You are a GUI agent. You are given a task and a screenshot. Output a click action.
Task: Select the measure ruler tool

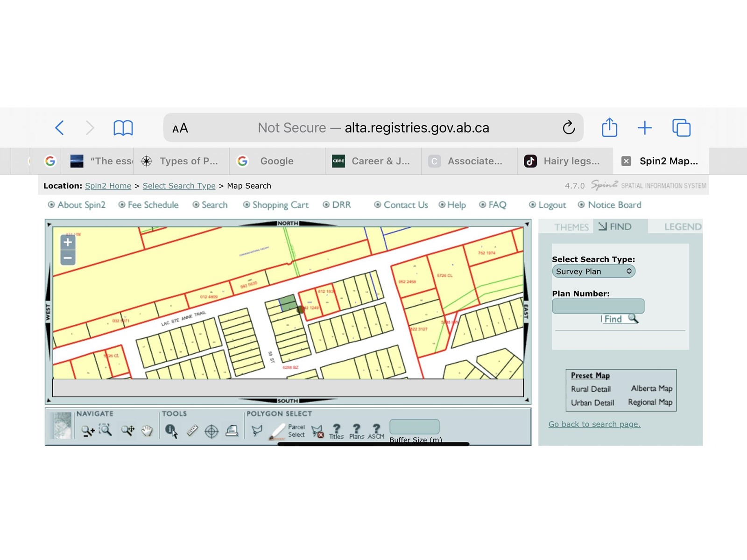pos(192,430)
